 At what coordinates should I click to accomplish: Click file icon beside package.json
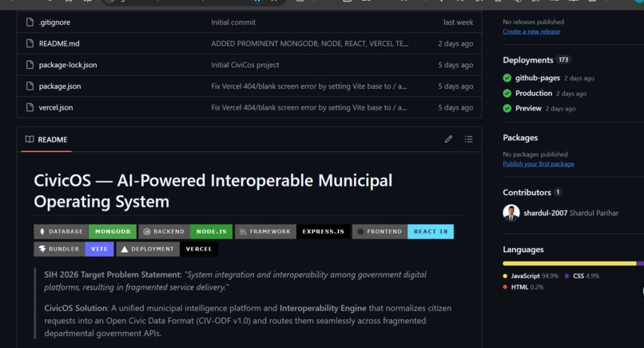(x=30, y=86)
